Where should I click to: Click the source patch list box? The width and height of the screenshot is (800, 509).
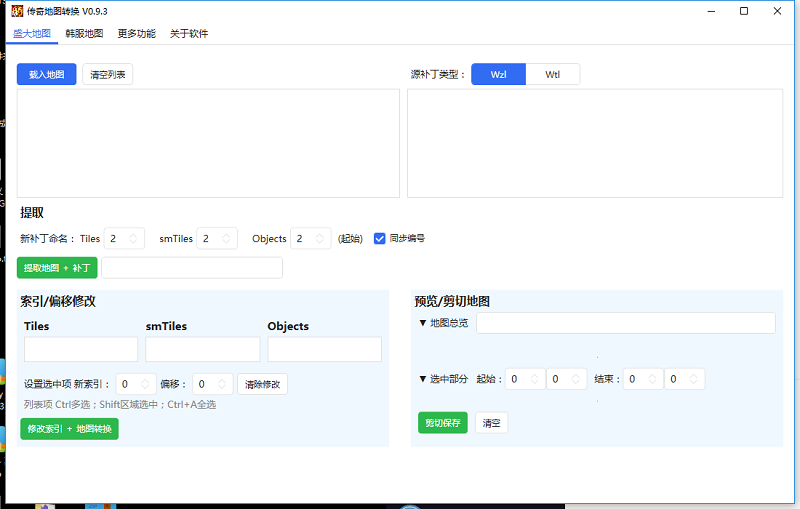[x=595, y=143]
